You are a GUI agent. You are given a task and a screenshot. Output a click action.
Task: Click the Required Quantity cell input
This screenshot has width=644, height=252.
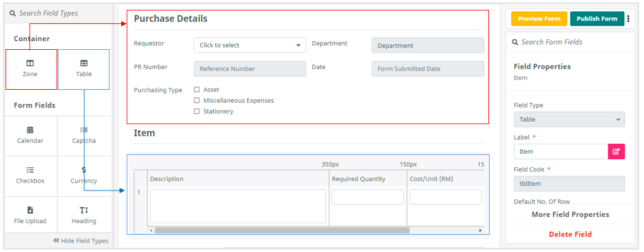[x=368, y=197]
